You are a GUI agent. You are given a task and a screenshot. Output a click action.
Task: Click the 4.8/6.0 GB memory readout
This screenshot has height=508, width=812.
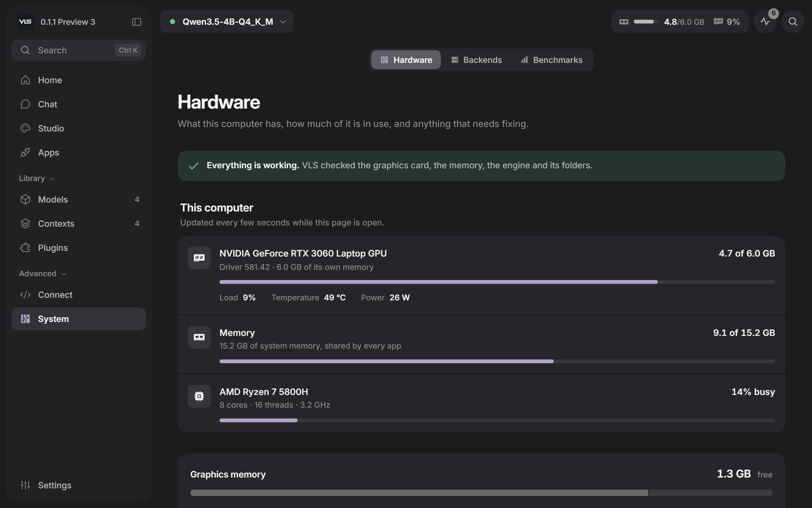(x=684, y=22)
